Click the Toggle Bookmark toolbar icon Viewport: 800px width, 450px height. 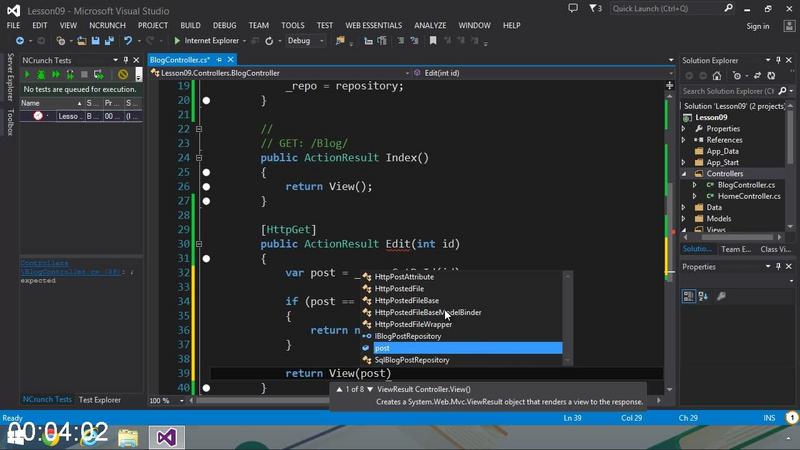coord(433,41)
